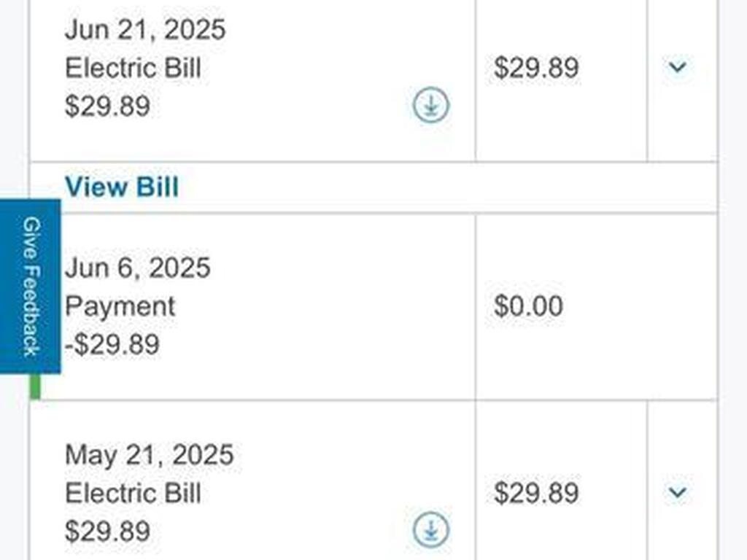747x560 pixels.
Task: Click the $0.00 balance value
Action: pos(528,306)
